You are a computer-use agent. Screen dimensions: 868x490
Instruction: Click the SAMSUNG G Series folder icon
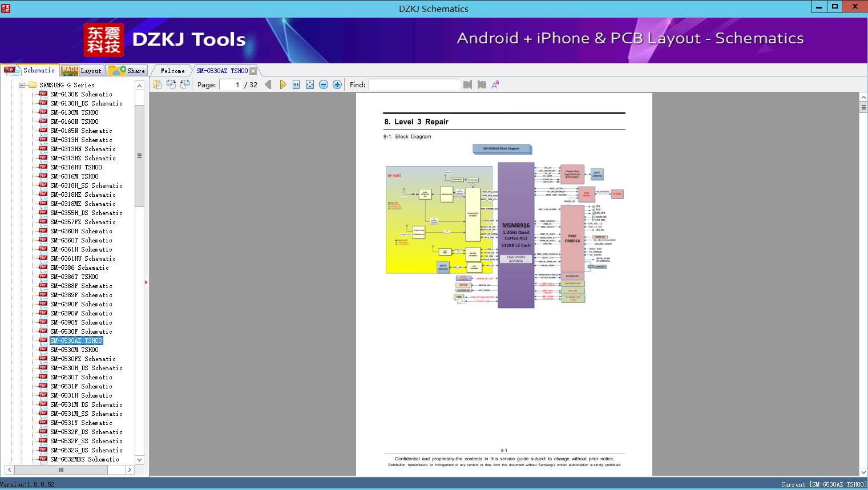[32, 85]
